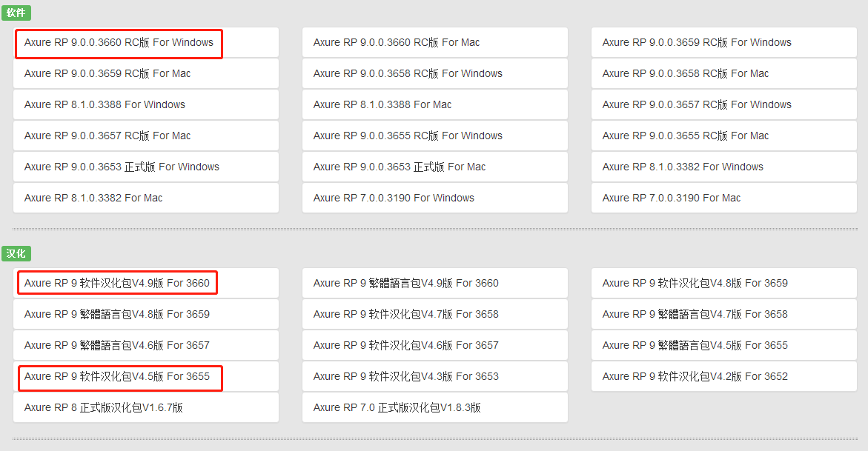
Task: Select 软件汉化包V4.8版 For 3659
Action: coord(723,284)
